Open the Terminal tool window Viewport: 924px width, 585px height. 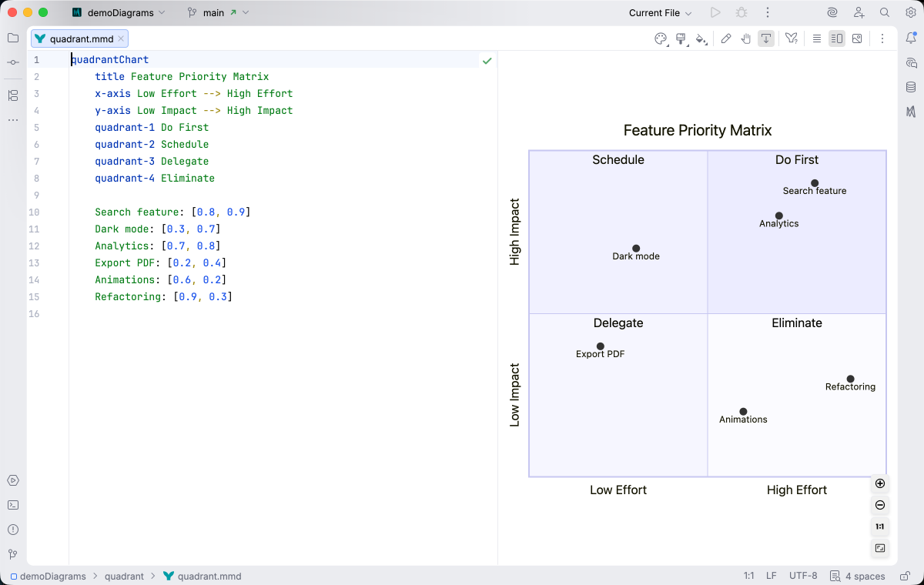(x=13, y=505)
